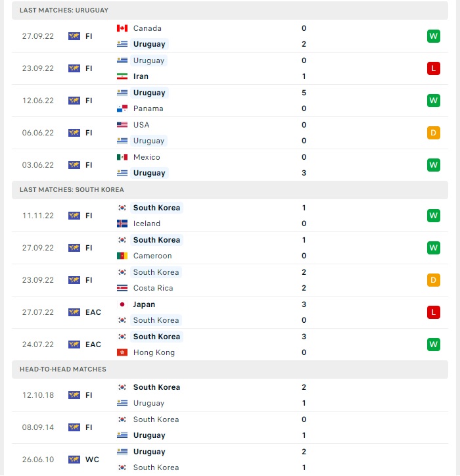The width and height of the screenshot is (460, 476).
Task: Click the Japan flag icon
Action: (122, 304)
